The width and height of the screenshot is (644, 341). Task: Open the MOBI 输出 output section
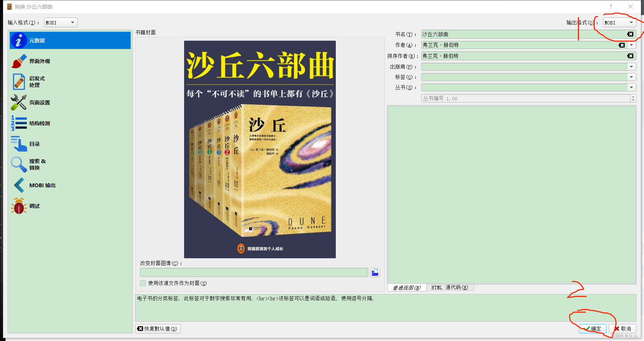70,185
